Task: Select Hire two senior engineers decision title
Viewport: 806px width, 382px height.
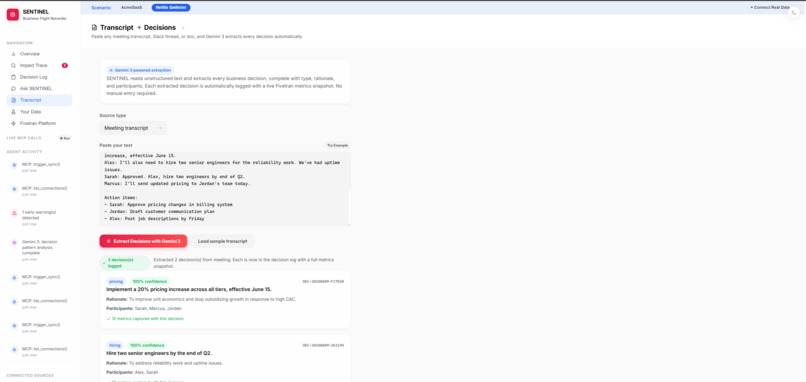Action: 159,353
